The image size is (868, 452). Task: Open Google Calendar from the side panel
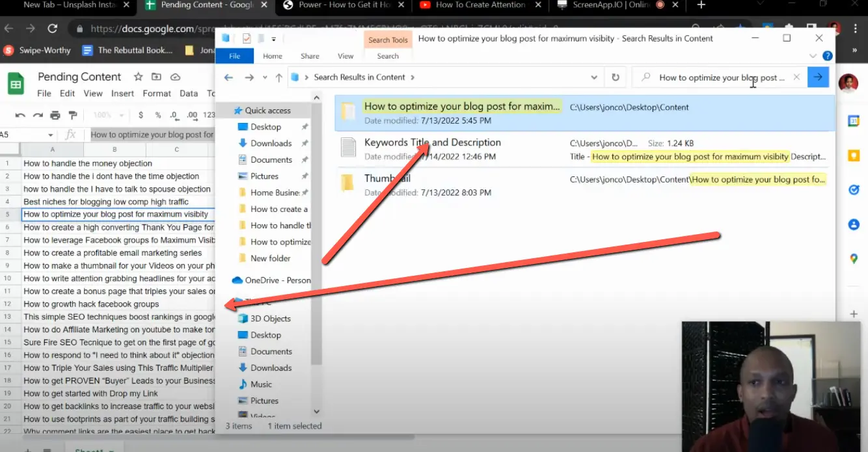click(854, 121)
